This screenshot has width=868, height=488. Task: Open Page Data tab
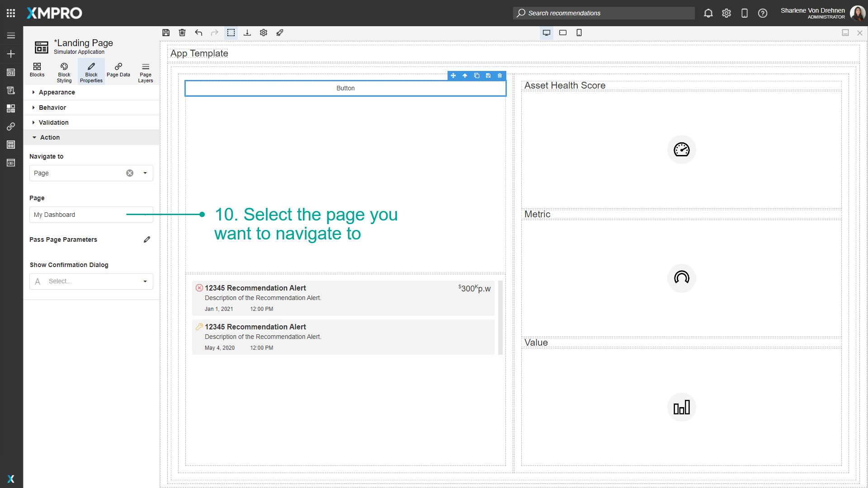coord(118,71)
